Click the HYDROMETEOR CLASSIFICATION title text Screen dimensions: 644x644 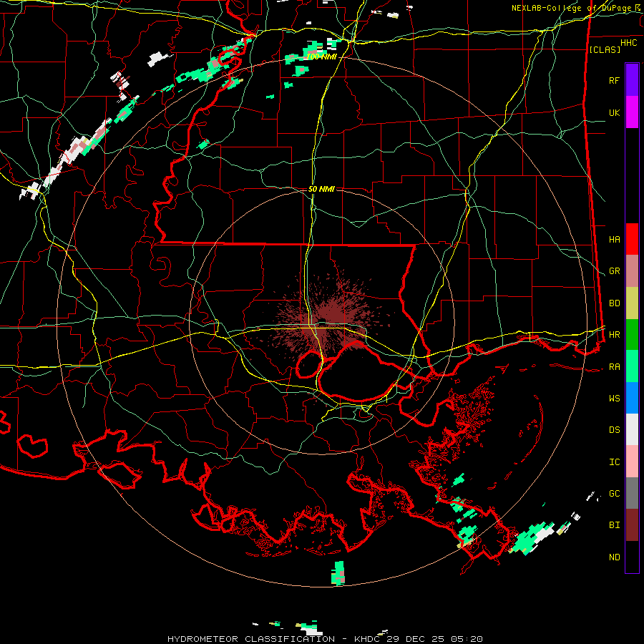[250, 639]
